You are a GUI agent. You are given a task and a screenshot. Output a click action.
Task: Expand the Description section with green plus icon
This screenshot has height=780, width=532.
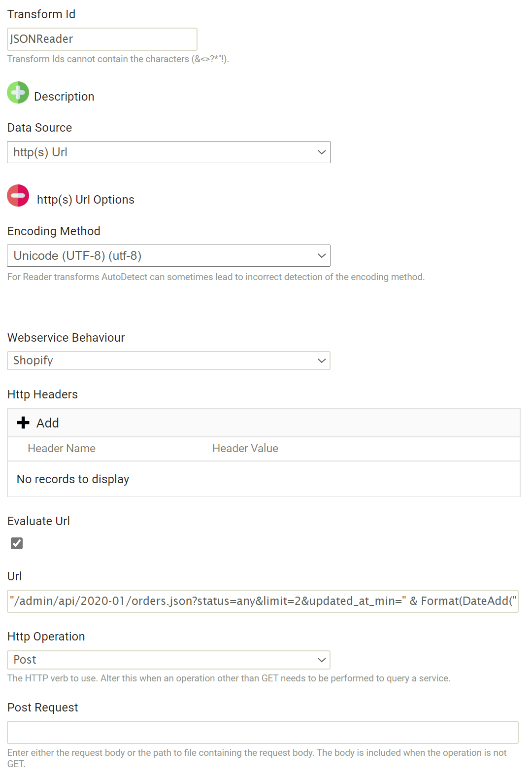(x=18, y=93)
